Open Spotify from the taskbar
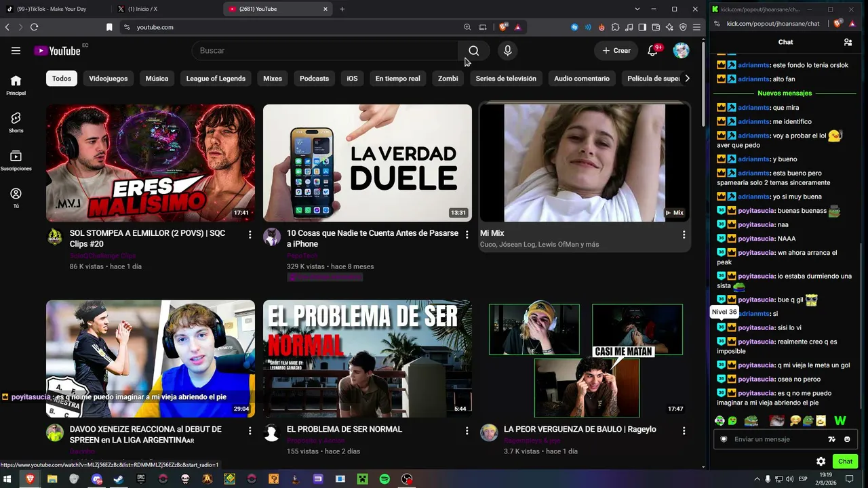 click(x=384, y=479)
